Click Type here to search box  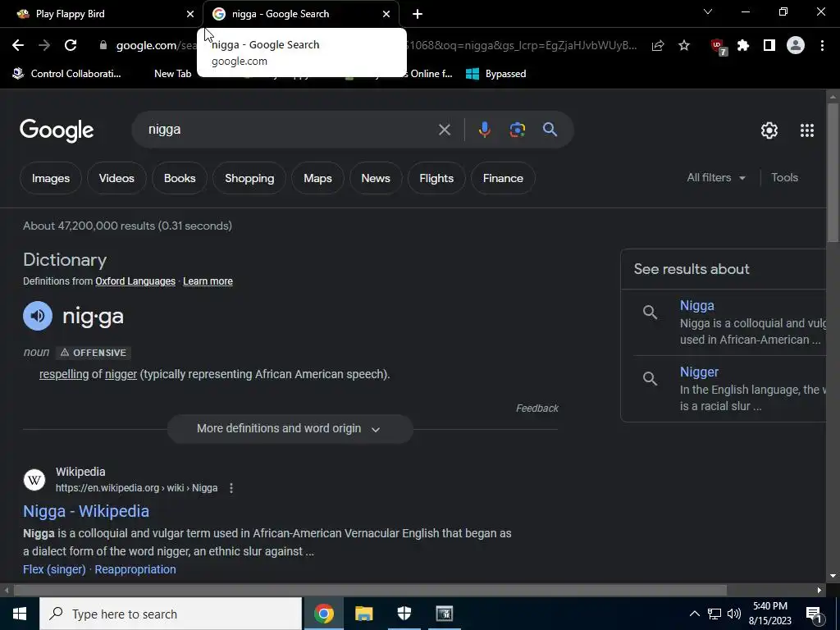(171, 614)
